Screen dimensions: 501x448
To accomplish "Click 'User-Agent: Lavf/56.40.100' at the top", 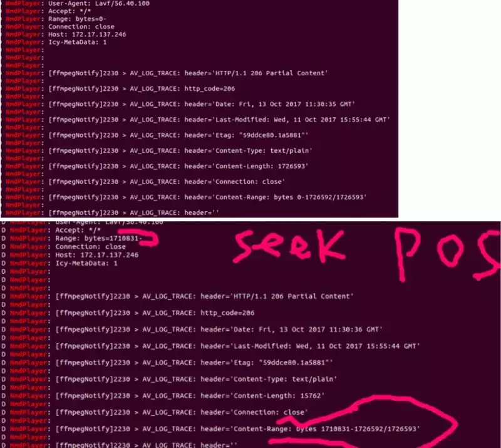I will click(99, 4).
